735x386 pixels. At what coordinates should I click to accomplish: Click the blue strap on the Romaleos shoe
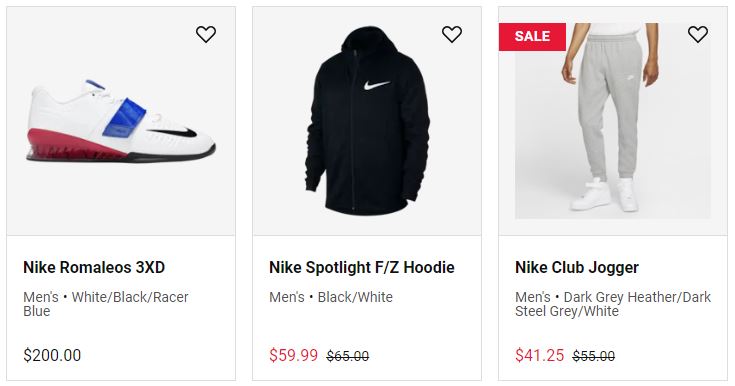point(124,118)
